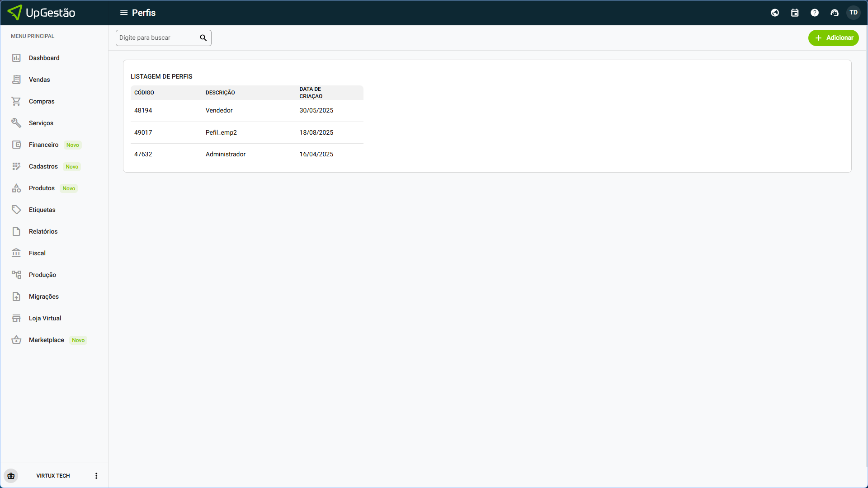Open the Cadastros sidebar menu
Image resolution: width=868 pixels, height=488 pixels.
(x=43, y=166)
